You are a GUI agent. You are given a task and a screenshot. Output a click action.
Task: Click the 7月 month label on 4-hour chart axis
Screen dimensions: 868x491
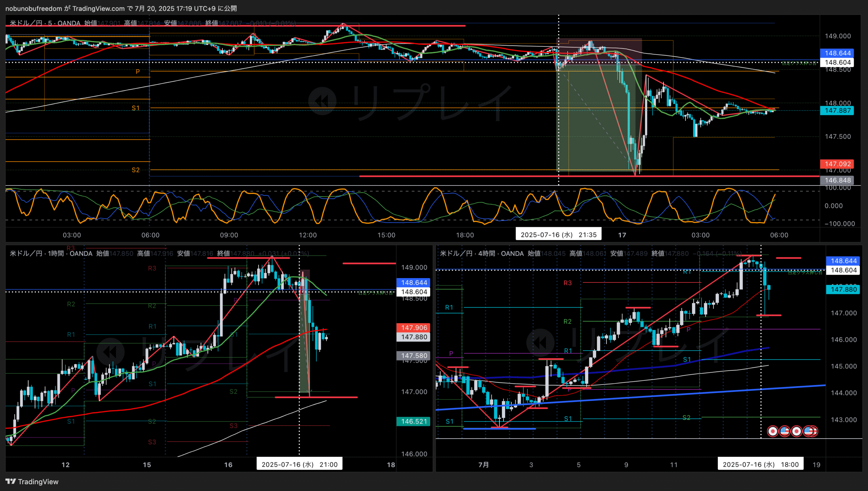click(484, 465)
